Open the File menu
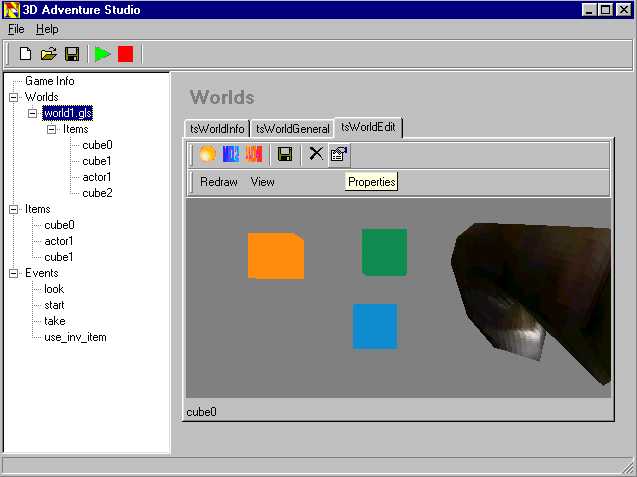637x477 pixels. (x=15, y=29)
